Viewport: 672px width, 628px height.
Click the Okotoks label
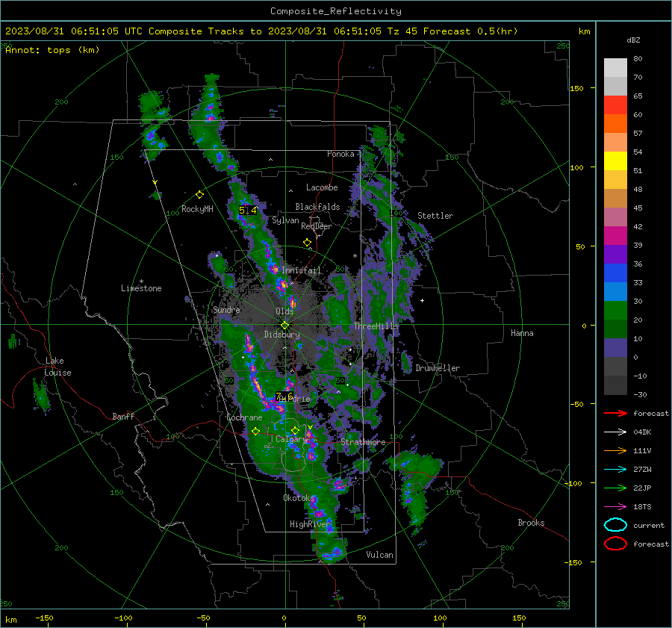pos(299,497)
